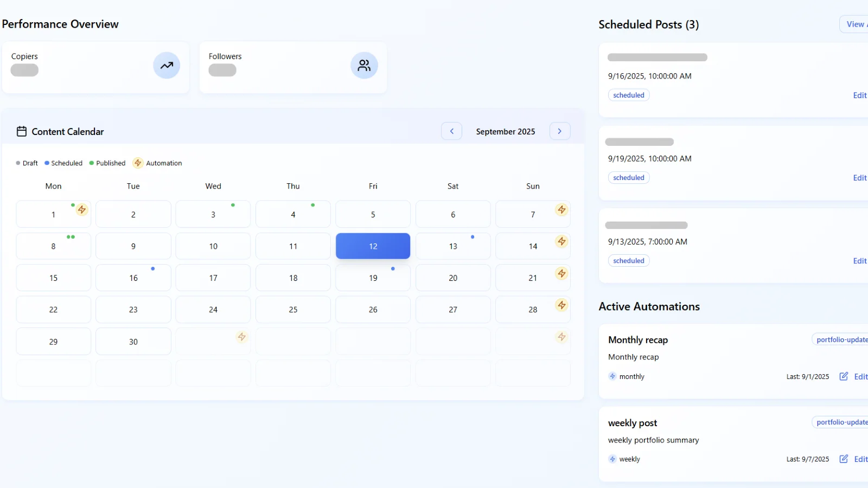Select September 12 on the calendar
Screen dimensions: 868x488
tap(373, 246)
